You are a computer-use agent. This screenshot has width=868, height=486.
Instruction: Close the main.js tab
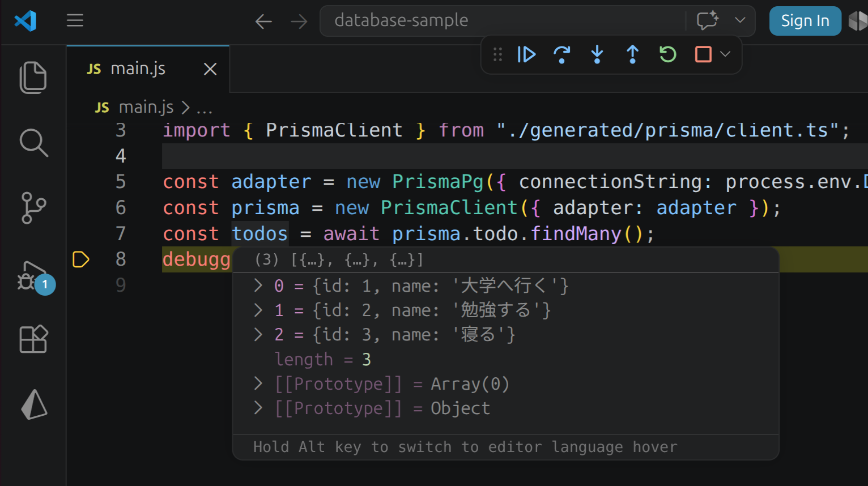[x=210, y=69]
